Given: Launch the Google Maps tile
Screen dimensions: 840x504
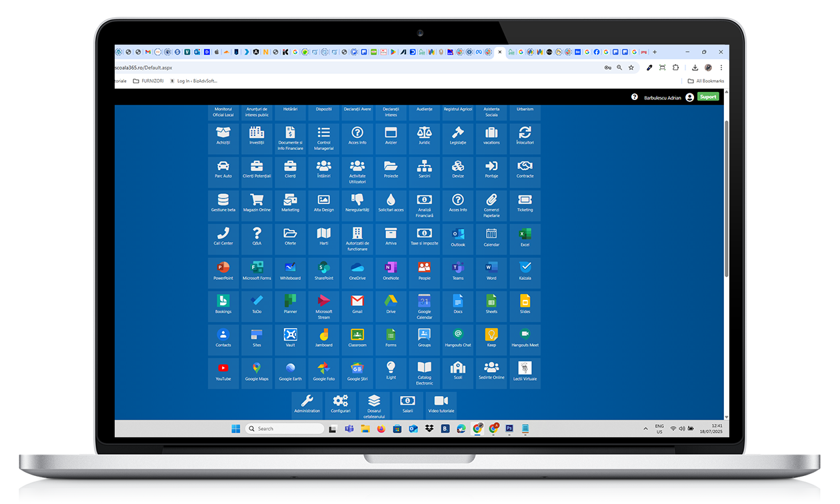Looking at the screenshot, I should click(257, 371).
